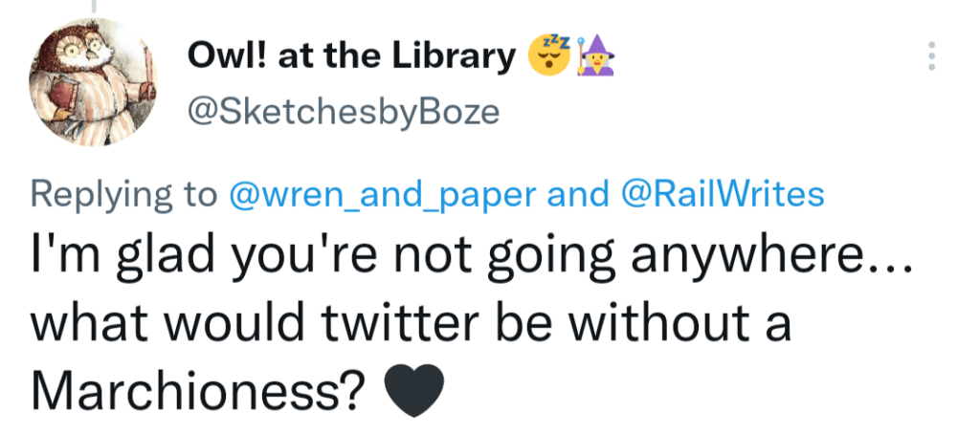Click the black heart emoji
Screen dimensions: 980x434
pyautogui.click(x=413, y=390)
